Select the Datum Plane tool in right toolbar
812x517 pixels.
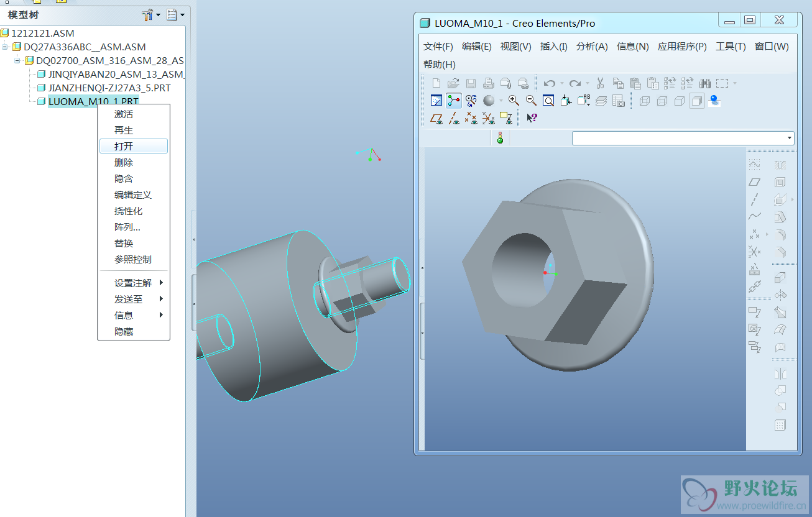tap(754, 182)
